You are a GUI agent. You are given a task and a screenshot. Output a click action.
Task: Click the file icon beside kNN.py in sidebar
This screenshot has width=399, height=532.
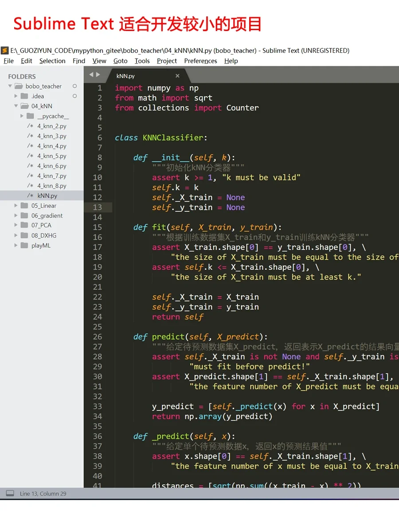tap(30, 196)
